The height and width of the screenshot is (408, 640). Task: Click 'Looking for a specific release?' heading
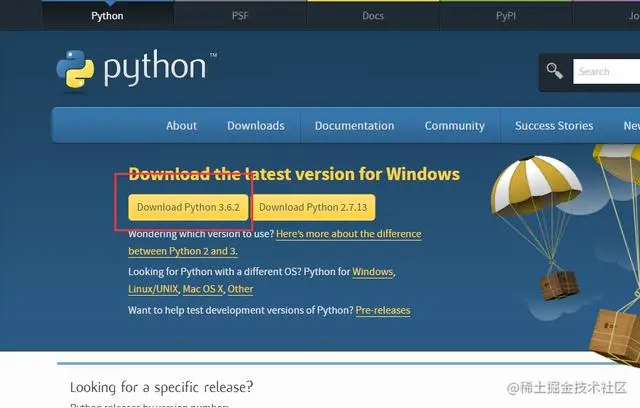[162, 387]
